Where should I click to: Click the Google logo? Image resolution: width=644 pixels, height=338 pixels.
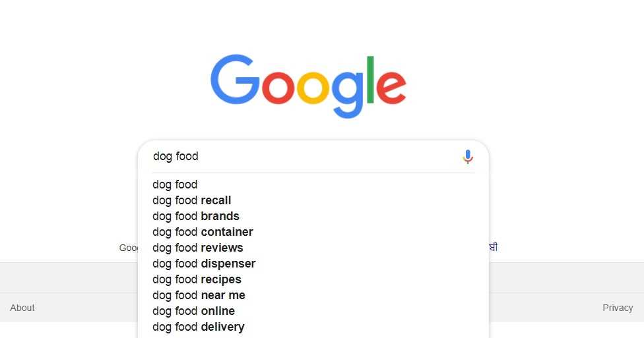pos(308,86)
